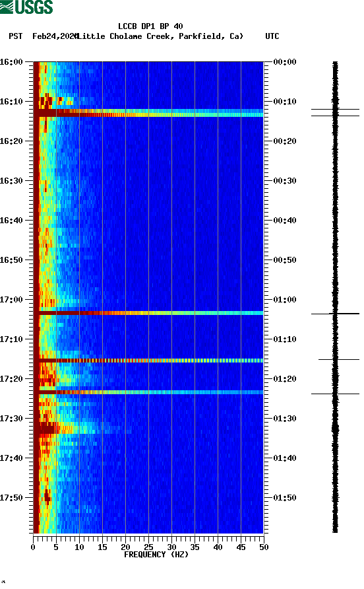The width and height of the screenshot is (364, 589).
Task: Click the 01:40 UTC time label
Action: (285, 458)
